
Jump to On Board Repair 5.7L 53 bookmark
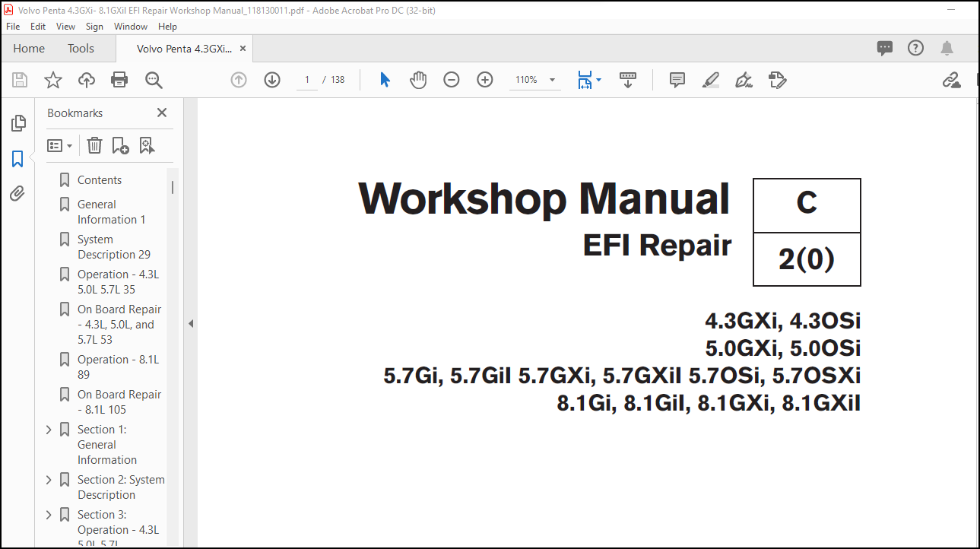click(119, 325)
